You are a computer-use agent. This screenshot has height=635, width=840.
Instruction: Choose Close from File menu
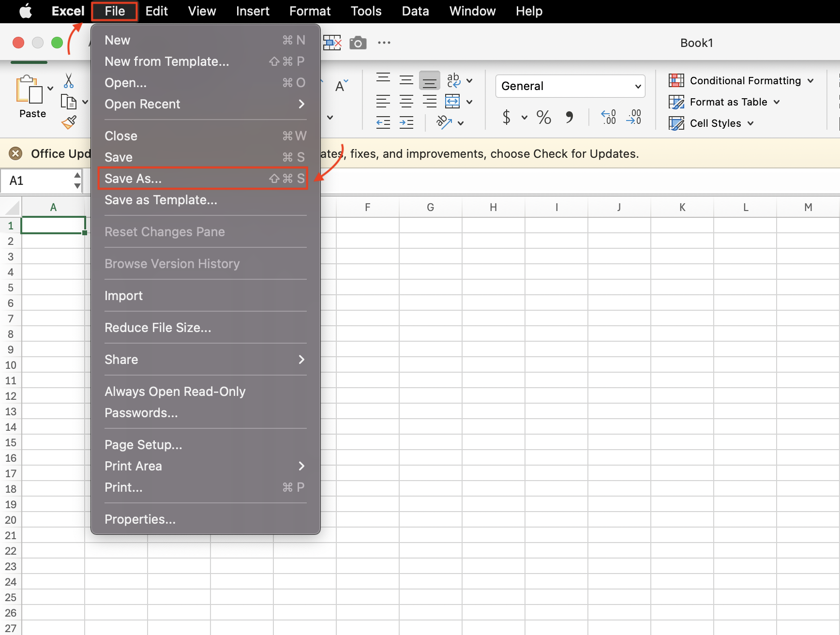(x=205, y=136)
